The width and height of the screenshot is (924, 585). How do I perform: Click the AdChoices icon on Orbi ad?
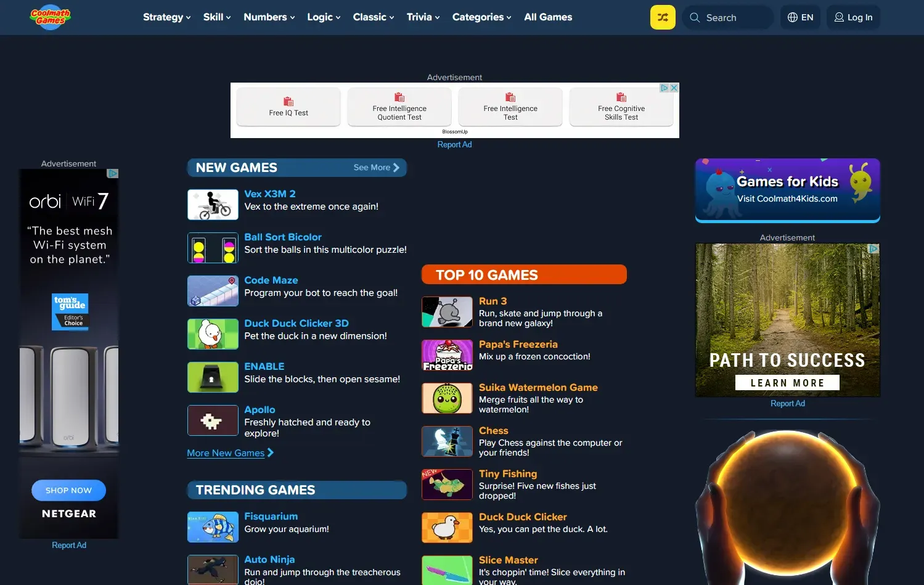point(113,173)
